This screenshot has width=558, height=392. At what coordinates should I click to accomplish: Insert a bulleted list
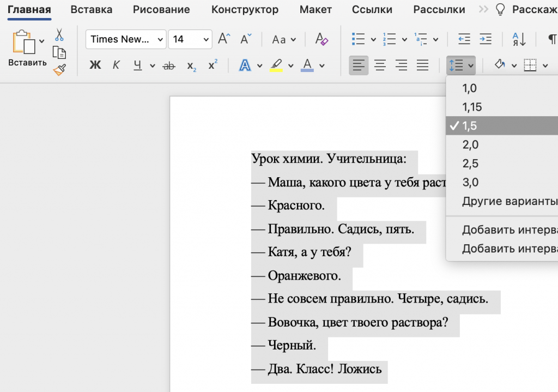358,39
